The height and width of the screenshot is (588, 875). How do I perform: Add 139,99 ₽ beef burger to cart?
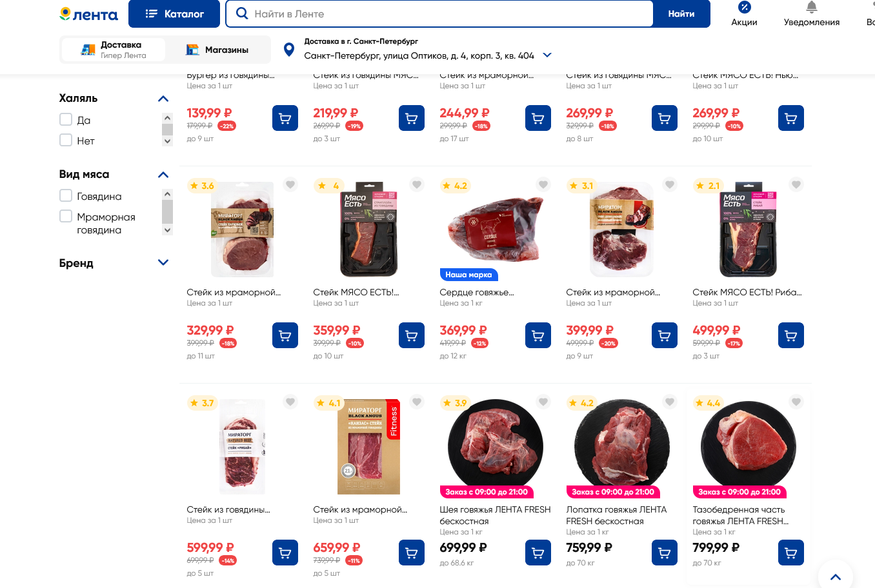[285, 118]
